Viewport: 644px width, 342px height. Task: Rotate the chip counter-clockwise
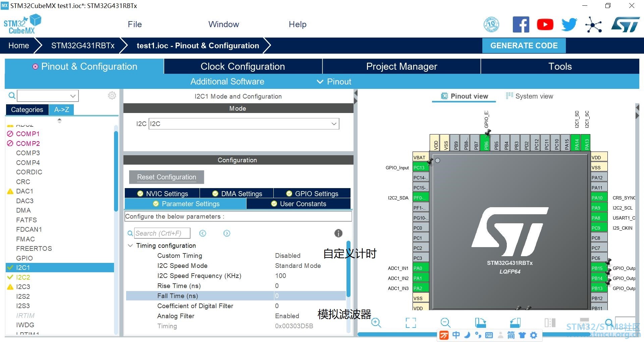[515, 323]
